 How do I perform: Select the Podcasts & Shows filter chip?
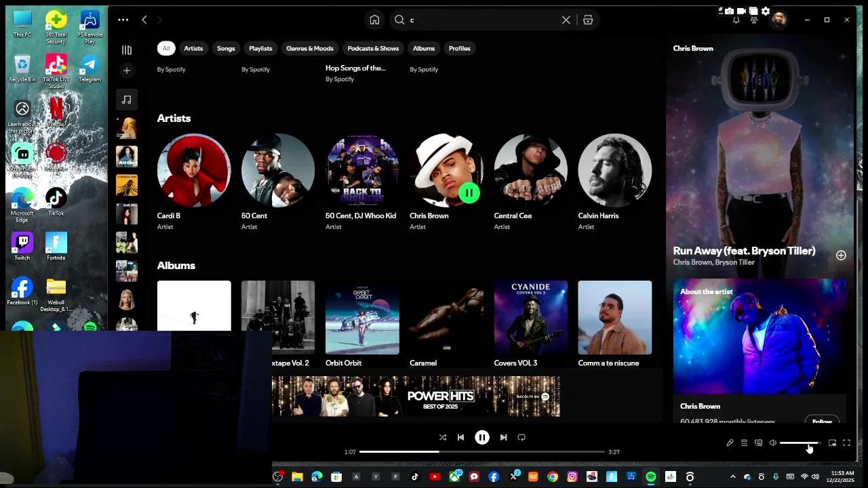[x=373, y=48]
